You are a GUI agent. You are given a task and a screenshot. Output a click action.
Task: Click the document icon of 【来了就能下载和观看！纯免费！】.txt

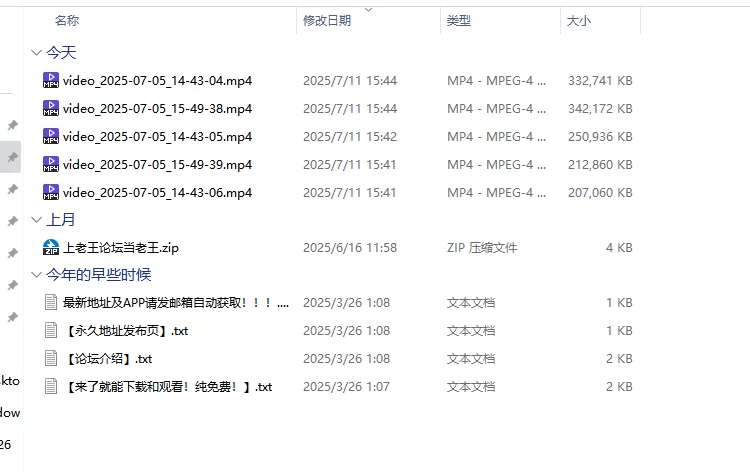tap(51, 386)
